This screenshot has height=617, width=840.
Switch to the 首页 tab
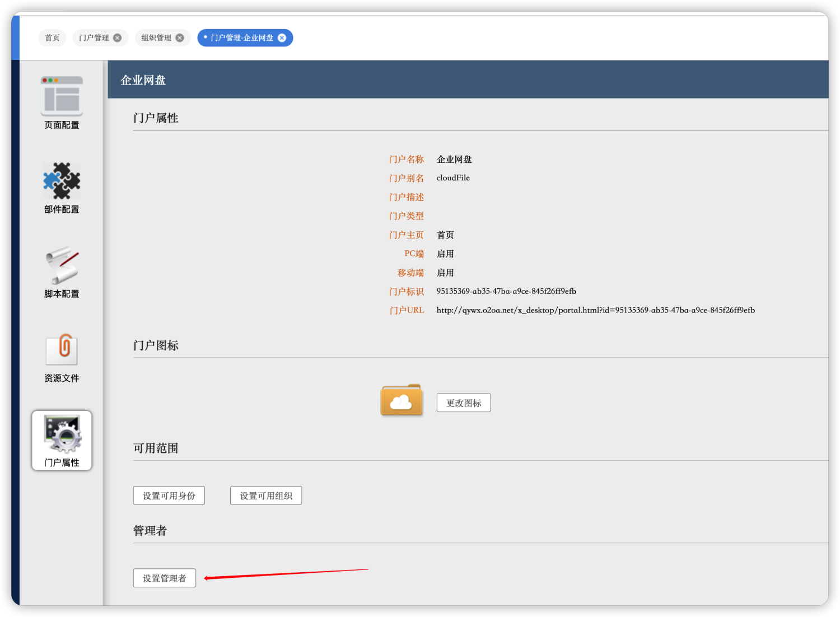click(53, 38)
